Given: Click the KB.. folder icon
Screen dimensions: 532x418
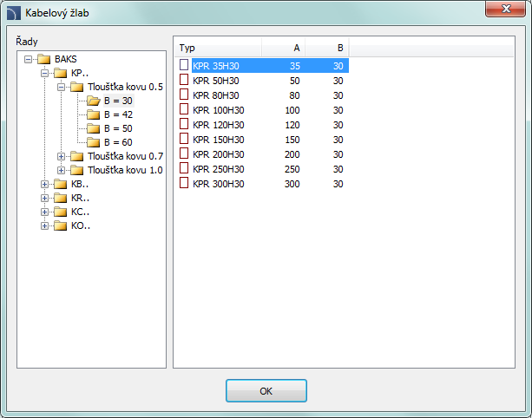Looking at the screenshot, I should point(61,185).
